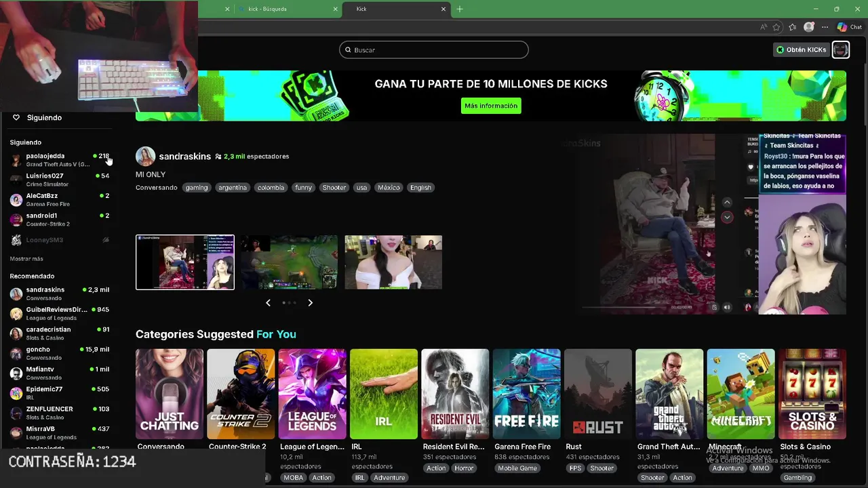Focus the Buscar search field
This screenshot has width=868, height=488.
[433, 49]
